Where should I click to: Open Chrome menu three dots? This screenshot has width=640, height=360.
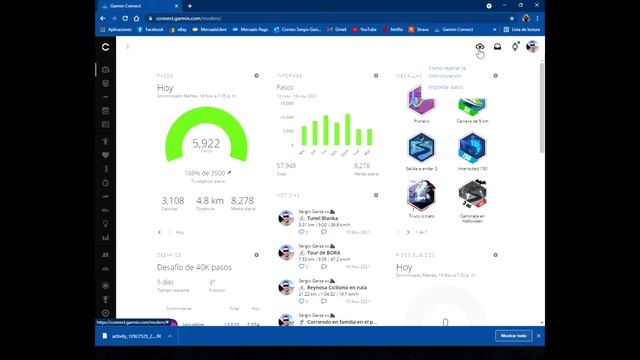pyautogui.click(x=538, y=18)
